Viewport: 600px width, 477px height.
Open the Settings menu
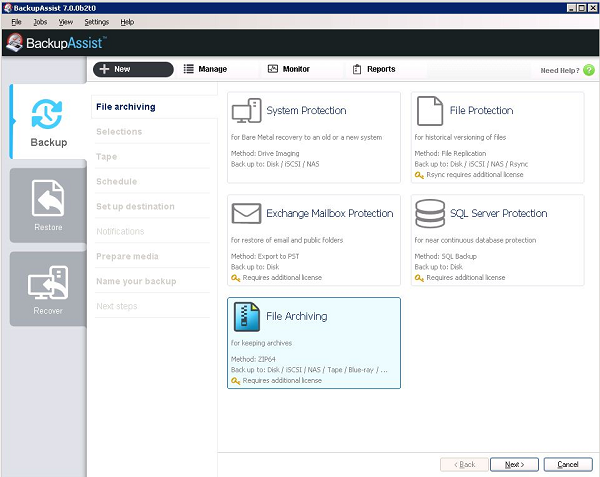pos(96,22)
